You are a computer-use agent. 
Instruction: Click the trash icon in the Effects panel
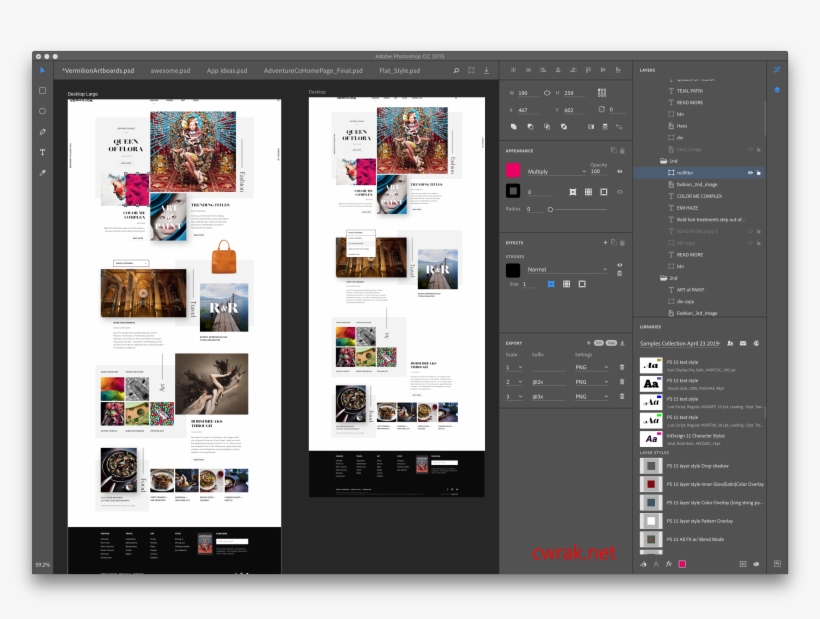[622, 243]
